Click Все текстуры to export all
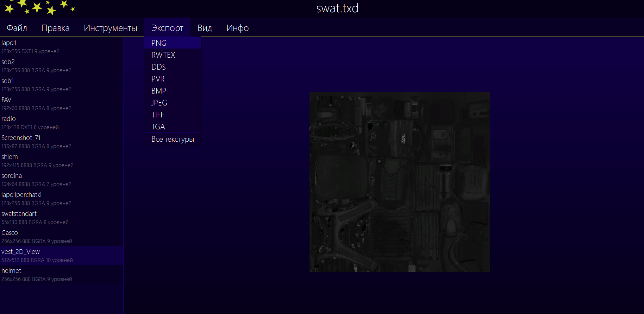The width and height of the screenshot is (644, 314). coord(173,139)
